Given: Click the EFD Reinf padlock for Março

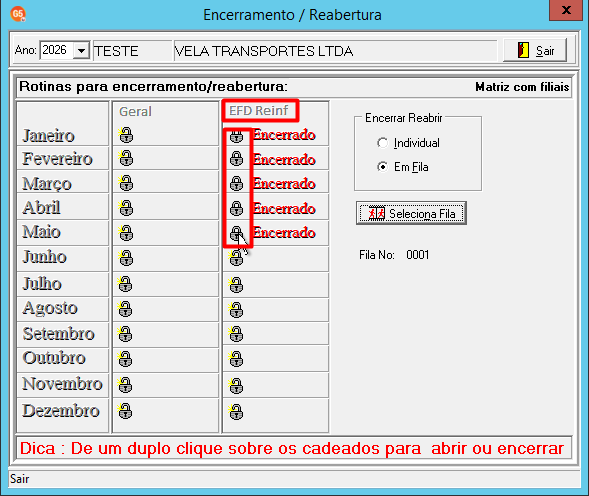Looking at the screenshot, I should [236, 183].
